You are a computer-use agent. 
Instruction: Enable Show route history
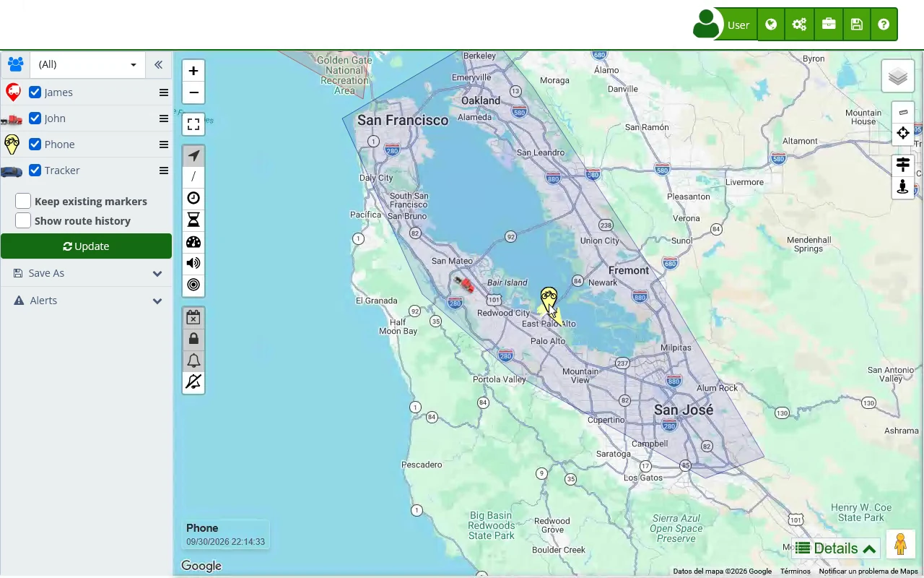tap(23, 221)
